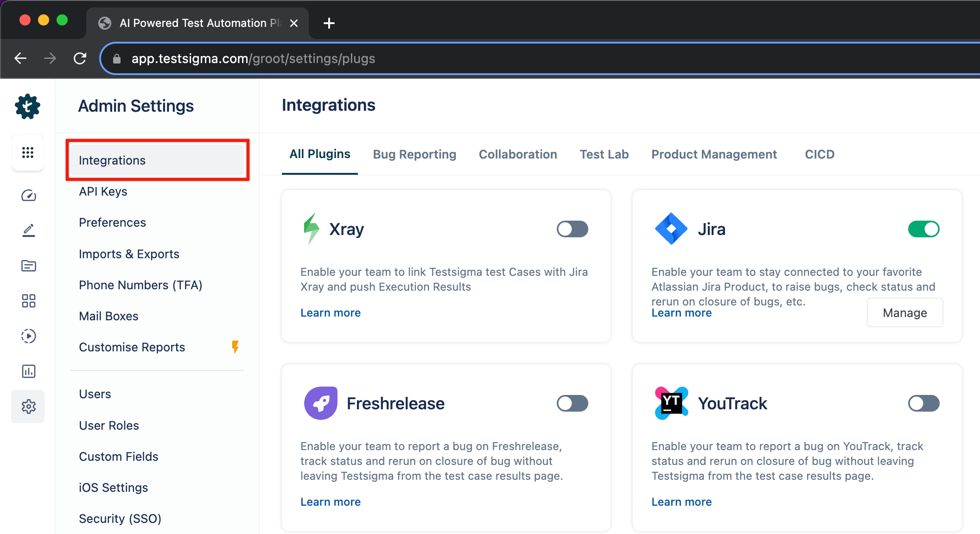Open the reports bar chart icon
The image size is (980, 534).
click(28, 371)
